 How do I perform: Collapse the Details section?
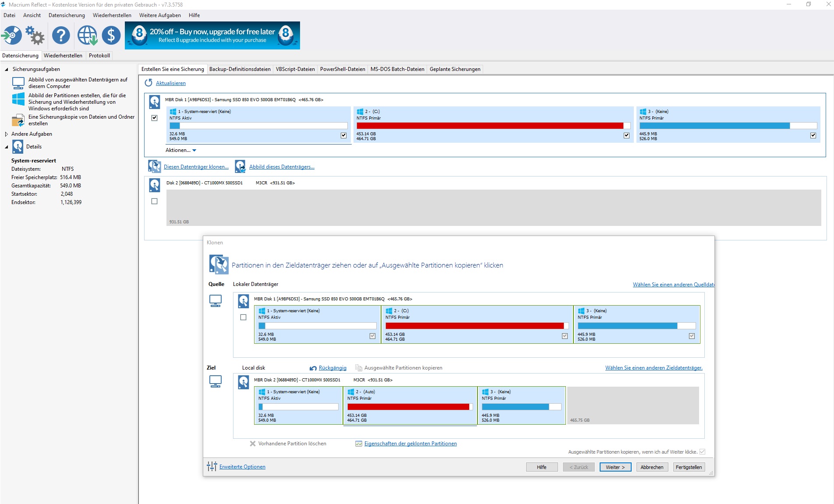point(6,147)
